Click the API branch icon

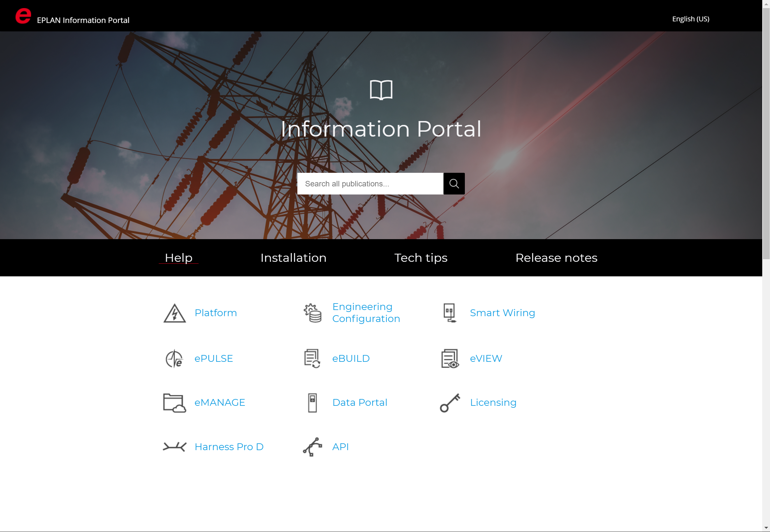coord(312,447)
